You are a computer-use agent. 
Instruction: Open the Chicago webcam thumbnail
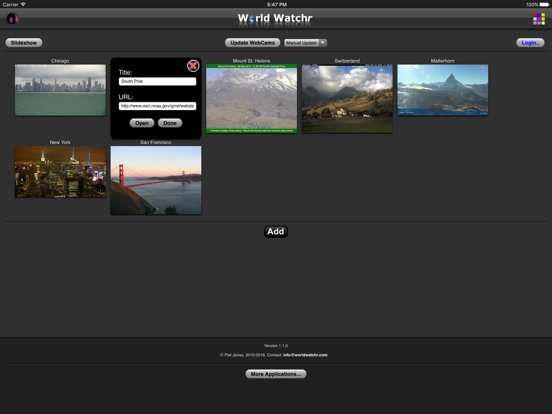(x=60, y=90)
